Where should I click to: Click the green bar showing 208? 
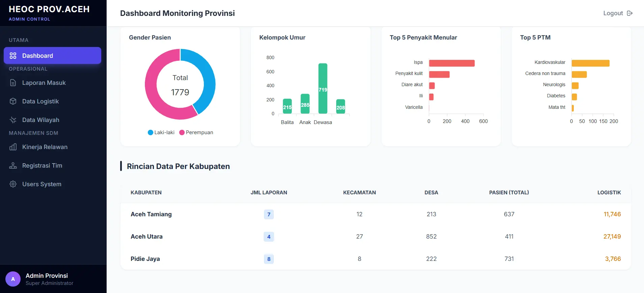click(341, 106)
